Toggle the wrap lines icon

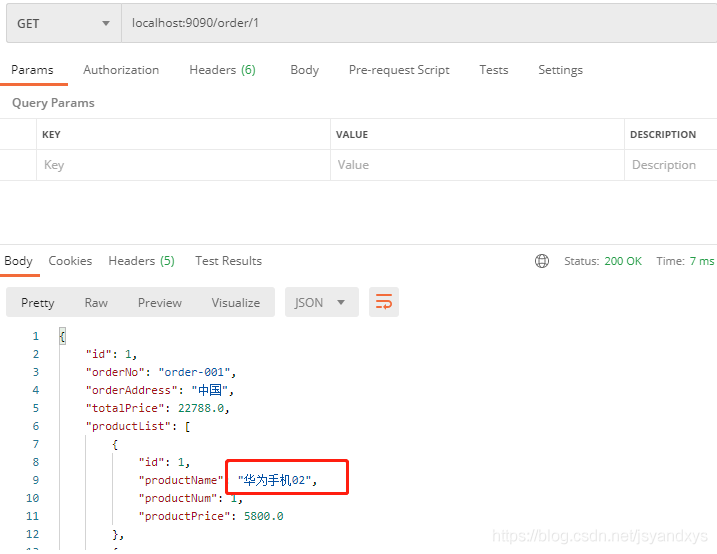tap(384, 302)
